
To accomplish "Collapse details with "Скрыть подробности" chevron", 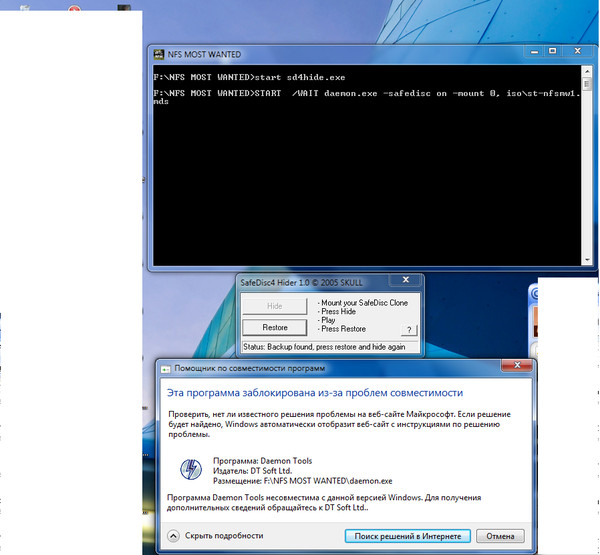I will click(173, 536).
